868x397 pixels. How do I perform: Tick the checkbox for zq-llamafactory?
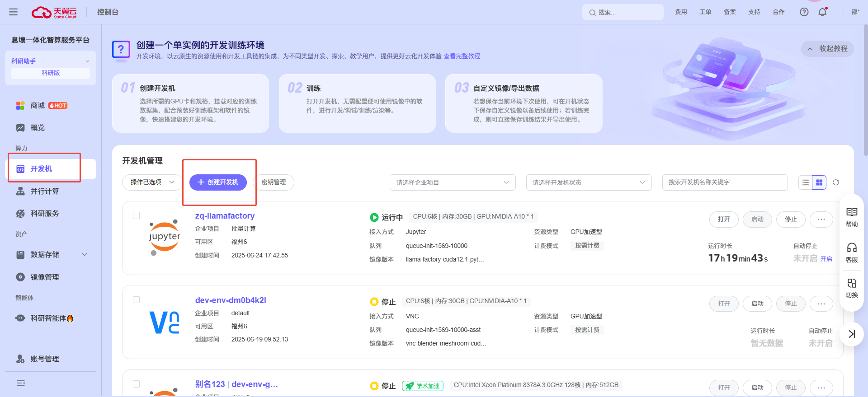click(136, 215)
